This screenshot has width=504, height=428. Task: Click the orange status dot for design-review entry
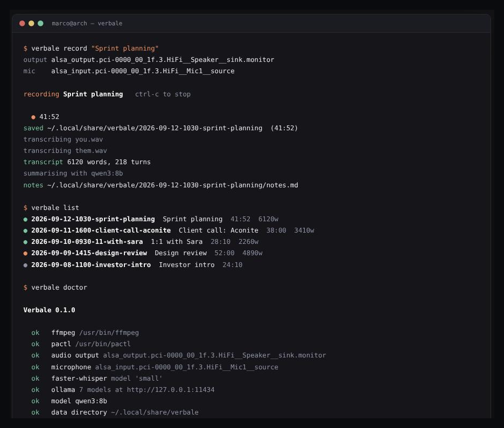25,254
